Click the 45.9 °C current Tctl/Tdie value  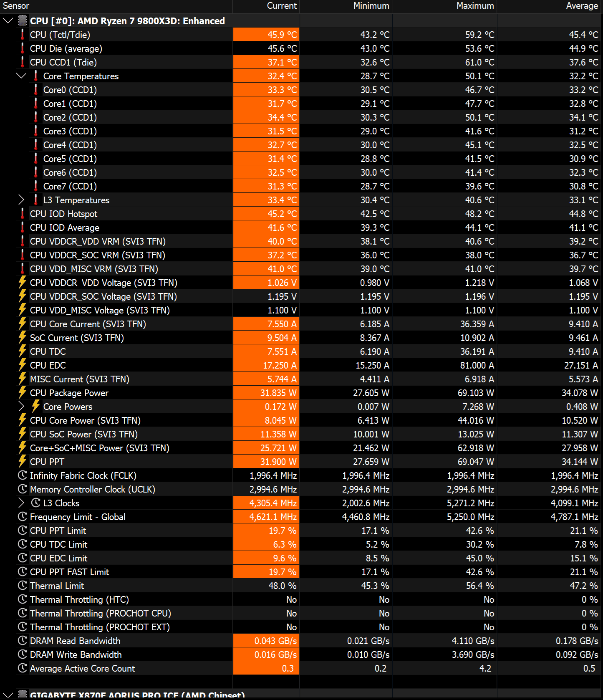[282, 35]
